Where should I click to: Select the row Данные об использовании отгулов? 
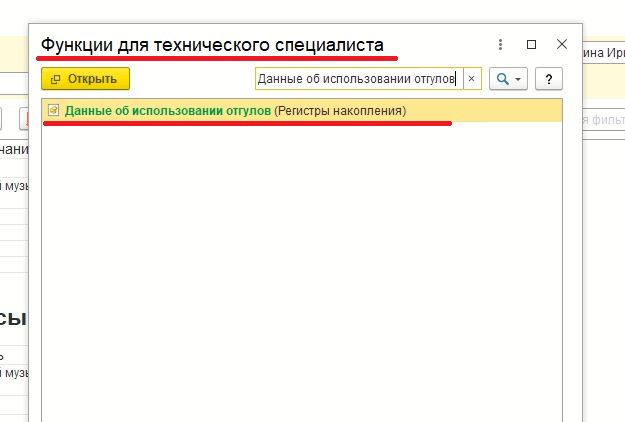302,110
